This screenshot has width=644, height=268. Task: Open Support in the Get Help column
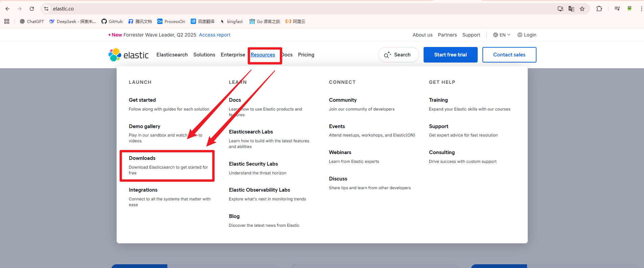(x=438, y=126)
